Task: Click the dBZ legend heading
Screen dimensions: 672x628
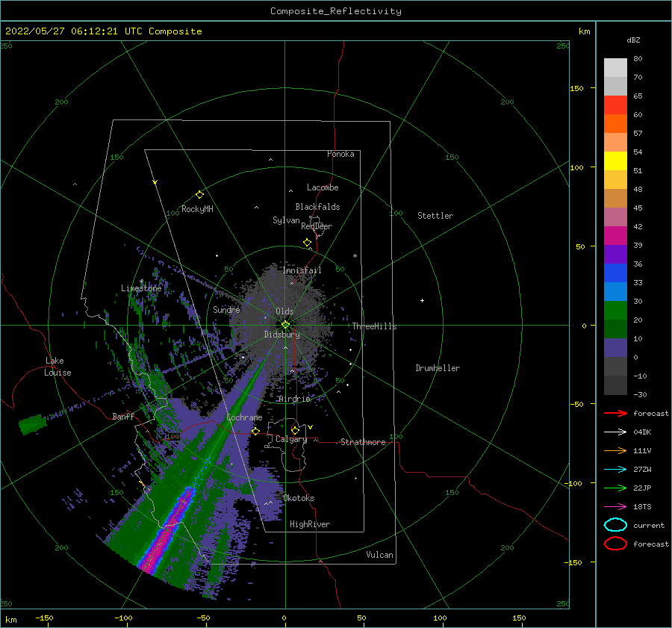Action: pos(633,40)
